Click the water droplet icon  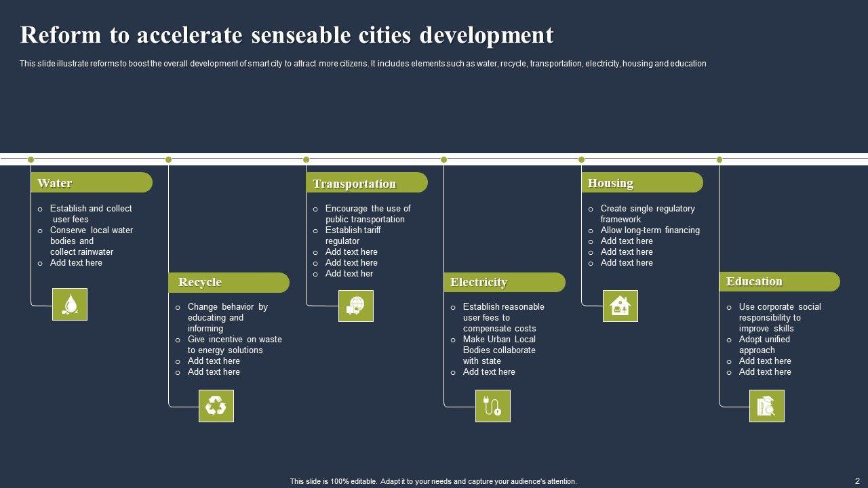tap(70, 304)
